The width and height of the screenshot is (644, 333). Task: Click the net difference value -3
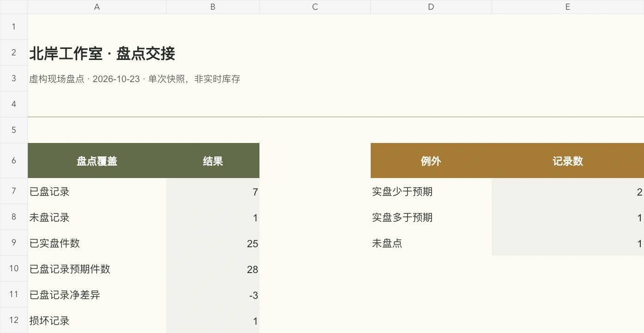point(213,294)
